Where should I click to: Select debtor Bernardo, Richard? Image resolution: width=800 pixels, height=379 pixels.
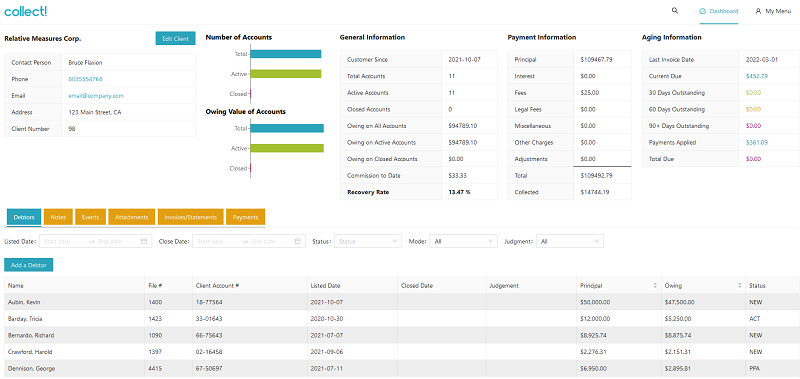(31, 335)
